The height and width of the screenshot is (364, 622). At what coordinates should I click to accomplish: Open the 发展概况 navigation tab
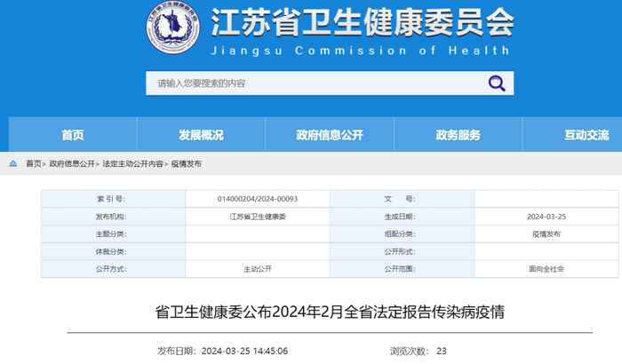pyautogui.click(x=201, y=134)
